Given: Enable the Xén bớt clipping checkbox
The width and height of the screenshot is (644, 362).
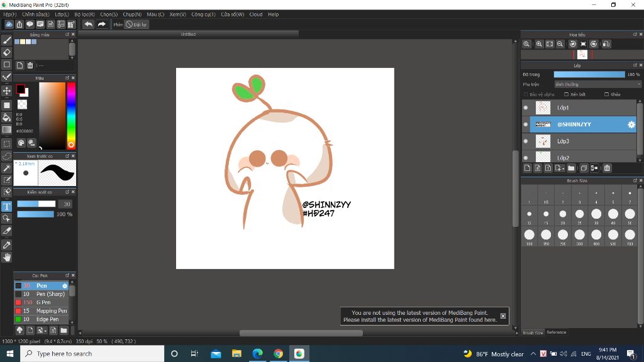Looking at the screenshot, I should [567, 94].
